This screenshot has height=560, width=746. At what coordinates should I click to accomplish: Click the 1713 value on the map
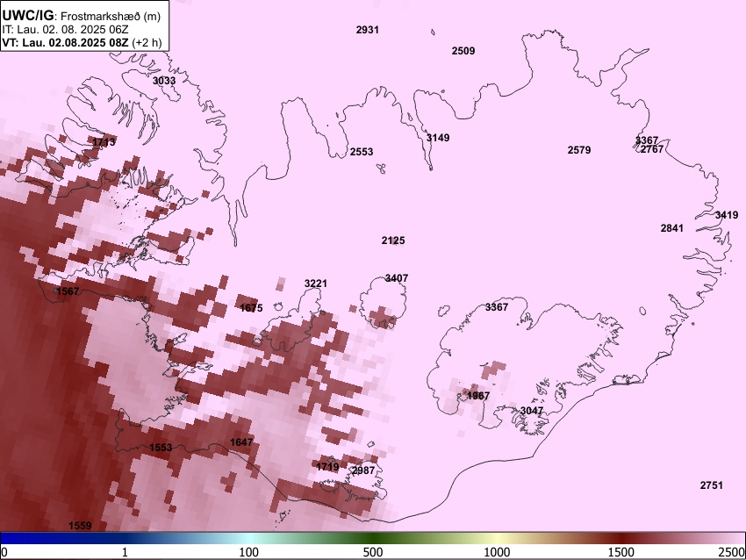104,142
